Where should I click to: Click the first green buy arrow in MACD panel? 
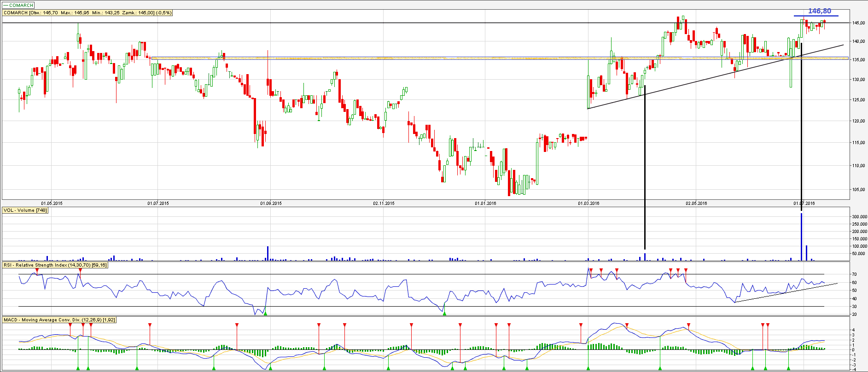pos(78,368)
